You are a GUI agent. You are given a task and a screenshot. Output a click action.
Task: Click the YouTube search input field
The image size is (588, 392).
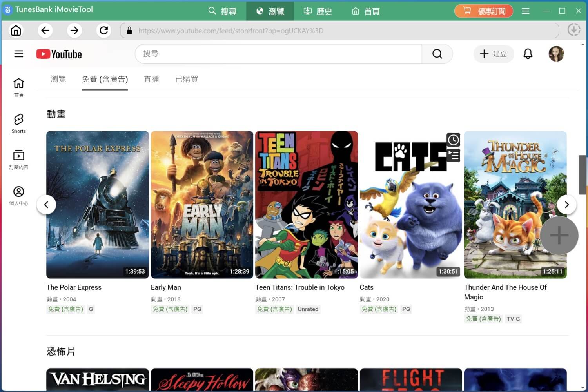(x=278, y=54)
